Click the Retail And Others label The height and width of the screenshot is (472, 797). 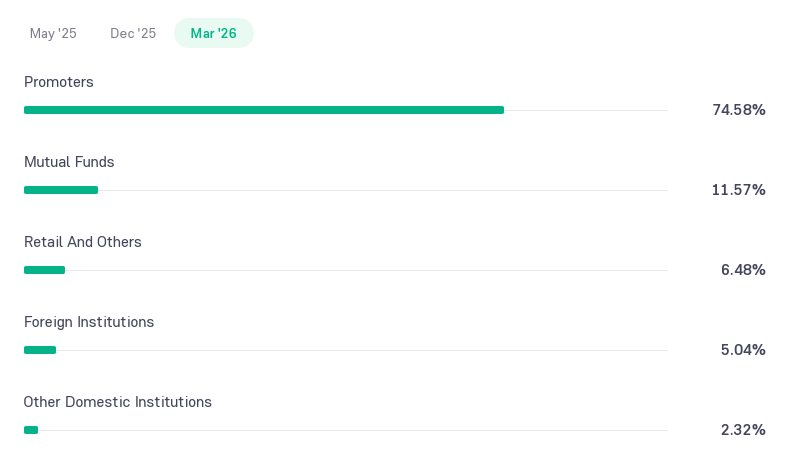click(x=82, y=242)
